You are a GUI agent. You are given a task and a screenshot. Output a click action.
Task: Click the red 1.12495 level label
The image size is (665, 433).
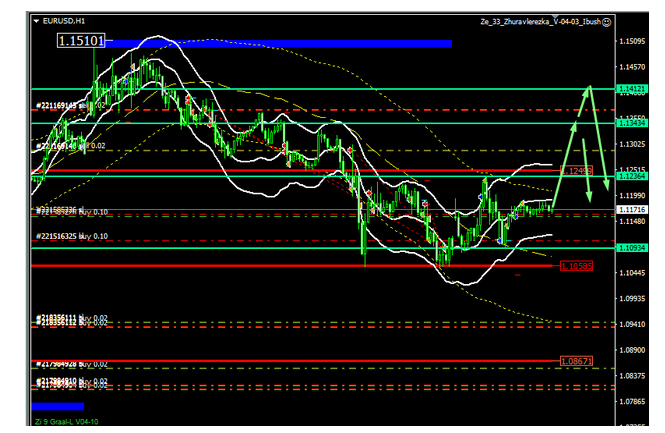[577, 171]
